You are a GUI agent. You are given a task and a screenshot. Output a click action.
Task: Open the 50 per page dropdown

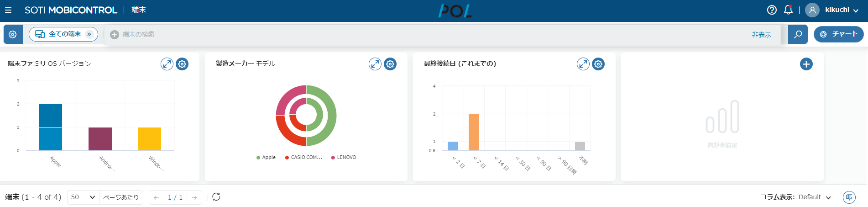(x=83, y=197)
